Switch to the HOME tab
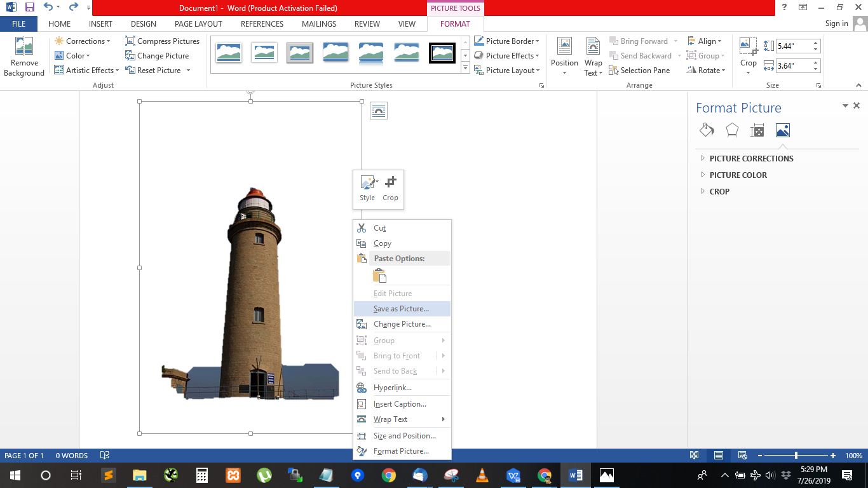 pyautogui.click(x=59, y=24)
